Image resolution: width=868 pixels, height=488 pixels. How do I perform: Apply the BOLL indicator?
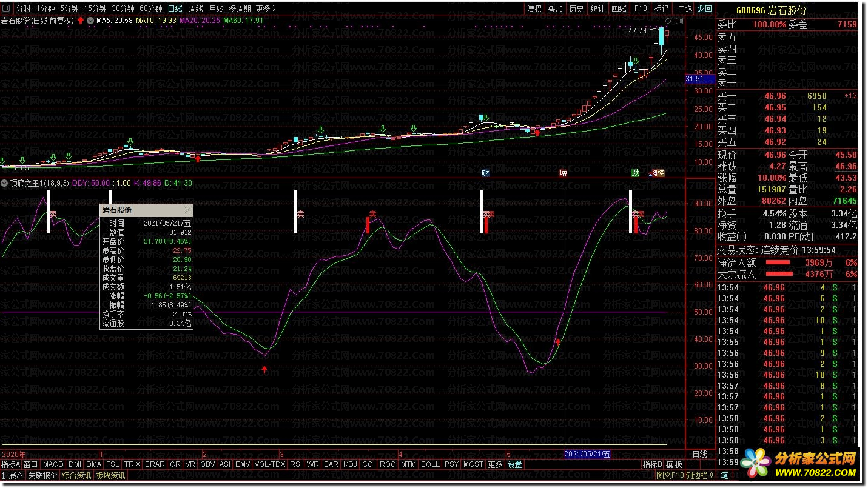(430, 464)
